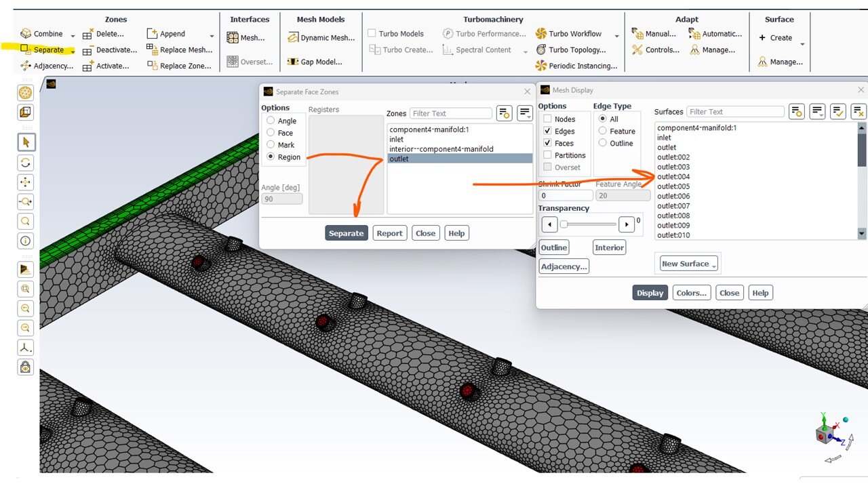Select the pan view tool
The width and height of the screenshot is (868, 488).
click(25, 182)
